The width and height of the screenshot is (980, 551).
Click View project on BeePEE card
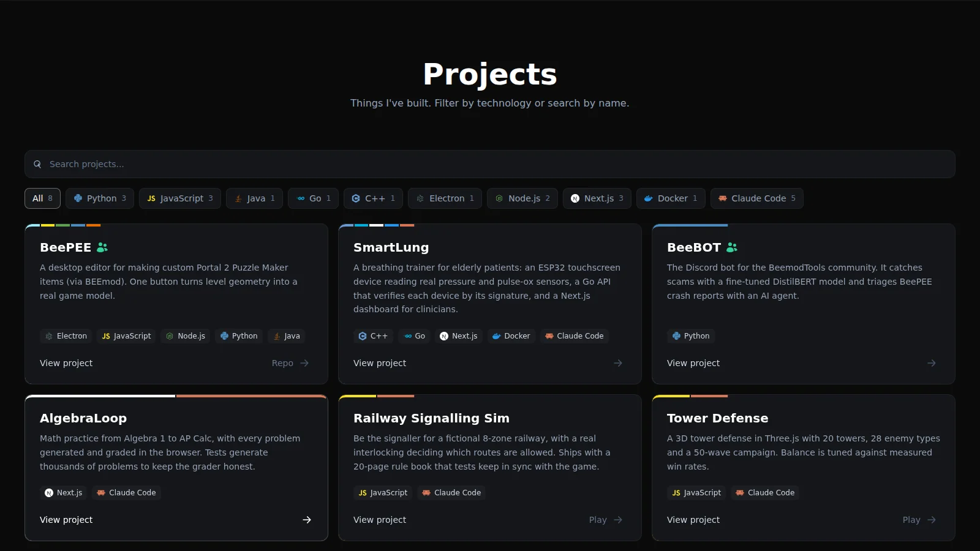(66, 363)
